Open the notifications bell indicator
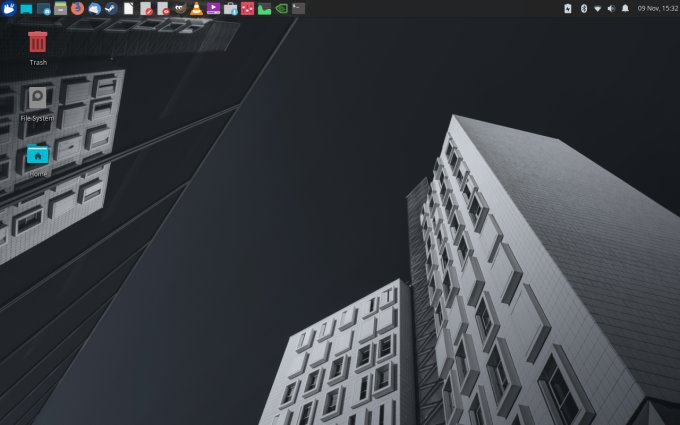The image size is (680, 425). [625, 8]
